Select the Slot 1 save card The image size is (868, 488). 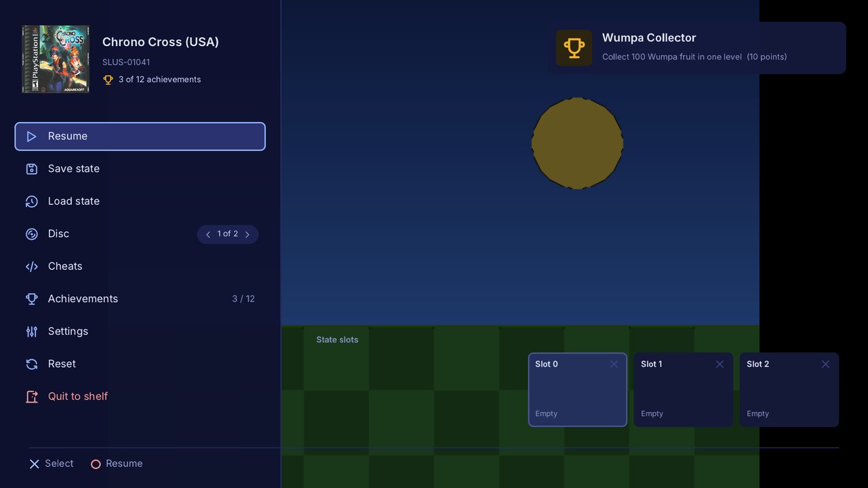click(684, 390)
